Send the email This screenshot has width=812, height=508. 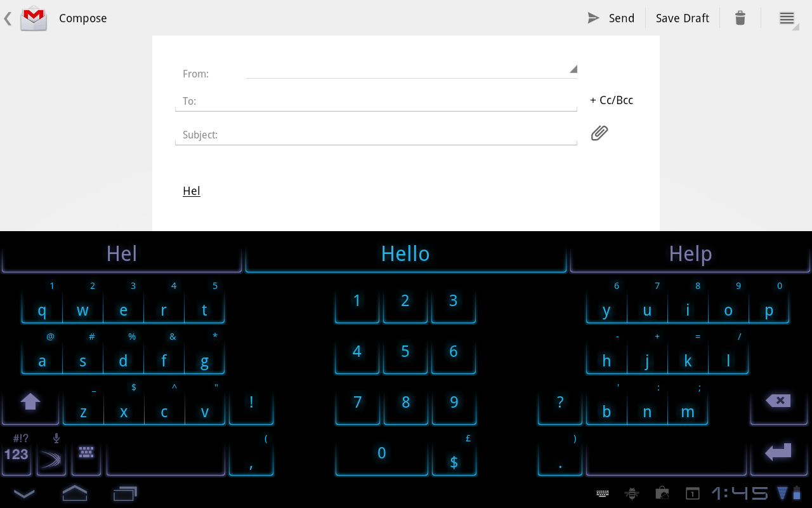click(x=611, y=18)
